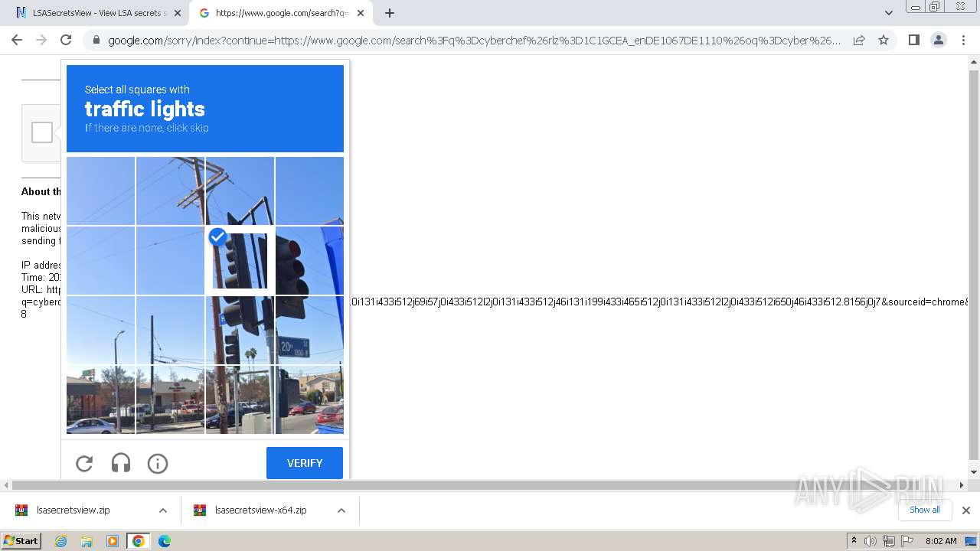Open Windows Media Player from taskbar
Image resolution: width=980 pixels, height=551 pixels.
point(113,541)
